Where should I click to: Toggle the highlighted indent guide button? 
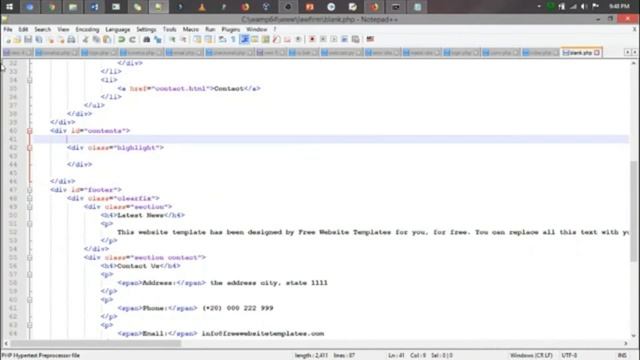pyautogui.click(x=244, y=40)
